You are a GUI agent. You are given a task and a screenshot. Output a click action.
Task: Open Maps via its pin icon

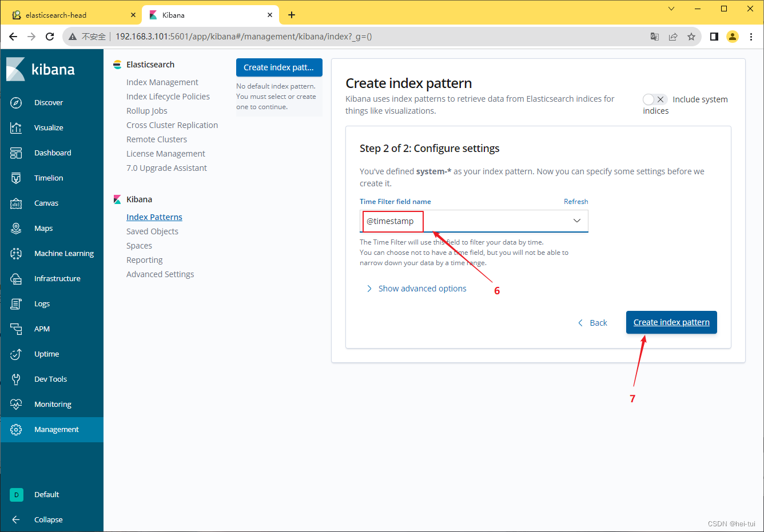[16, 229]
